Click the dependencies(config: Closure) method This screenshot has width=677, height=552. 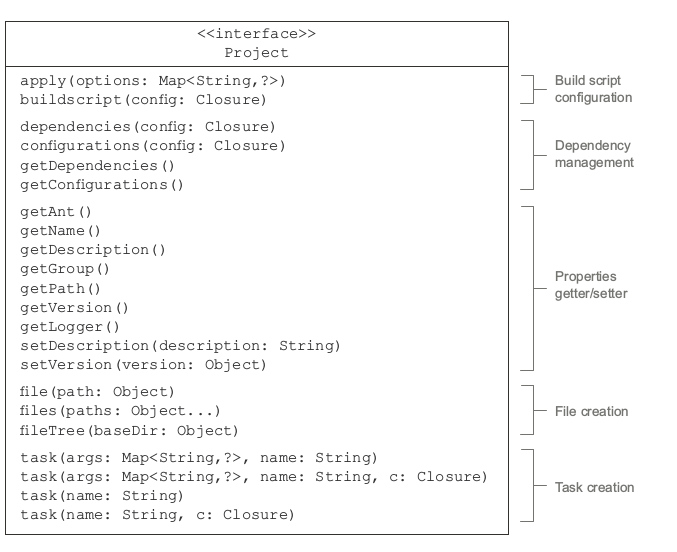(148, 126)
